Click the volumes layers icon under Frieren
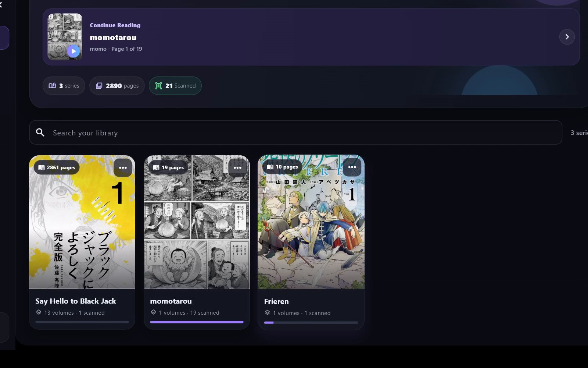588x368 pixels. (268, 313)
